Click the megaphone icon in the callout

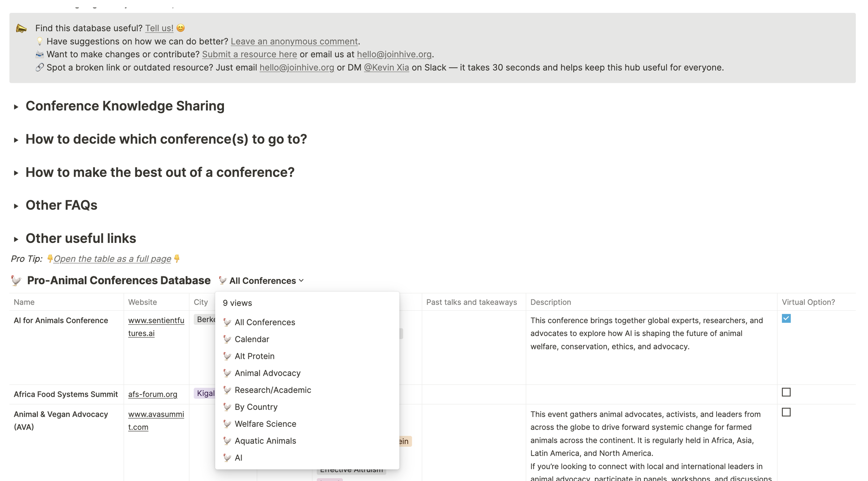point(22,28)
